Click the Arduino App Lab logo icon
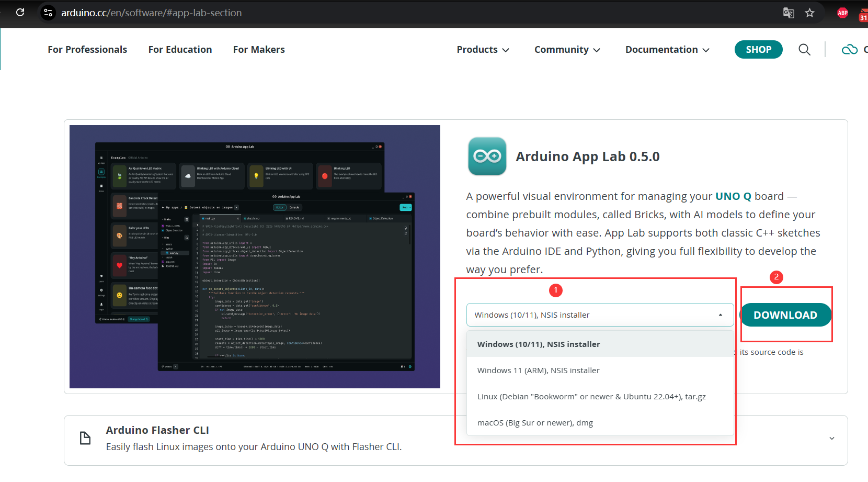Viewport: 868px width, 482px height. 487,156
